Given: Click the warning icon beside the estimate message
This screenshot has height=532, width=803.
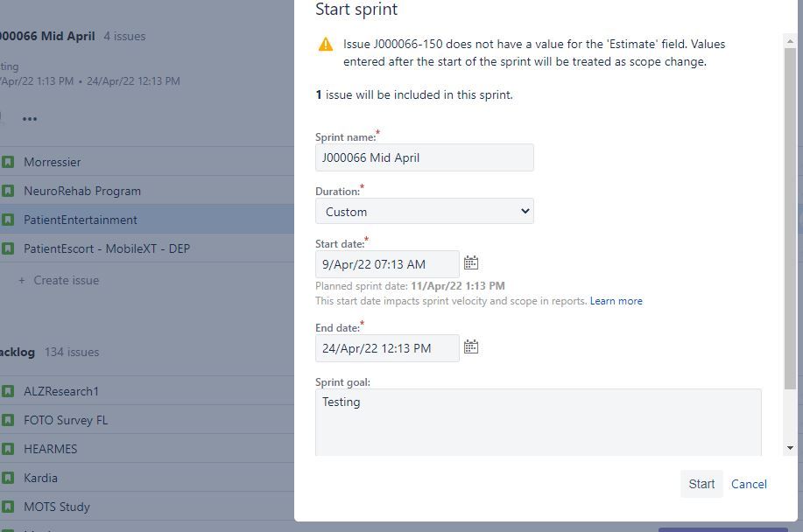Looking at the screenshot, I should (x=326, y=45).
